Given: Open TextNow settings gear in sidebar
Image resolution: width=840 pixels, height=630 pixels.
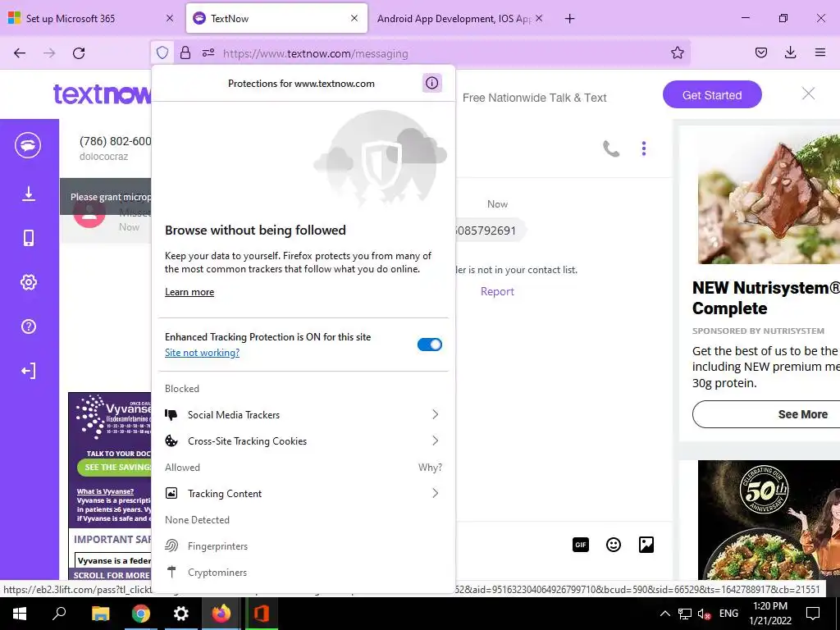Looking at the screenshot, I should pos(29,282).
